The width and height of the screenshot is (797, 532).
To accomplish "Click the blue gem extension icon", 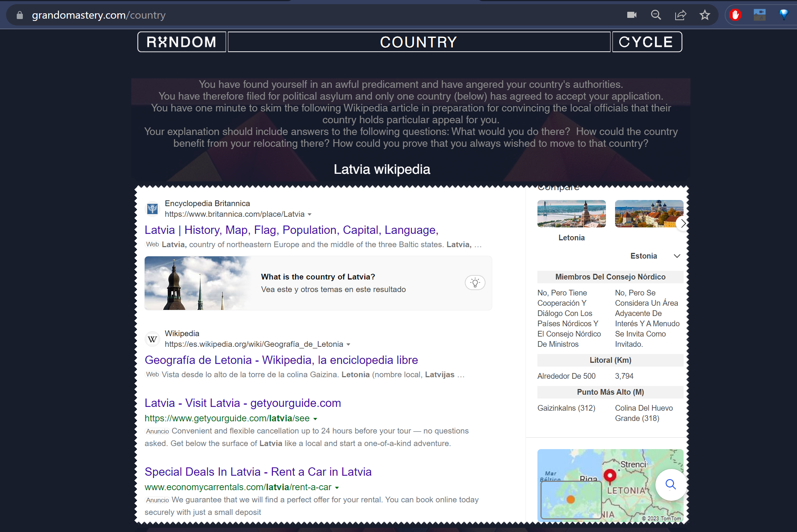I will click(784, 15).
